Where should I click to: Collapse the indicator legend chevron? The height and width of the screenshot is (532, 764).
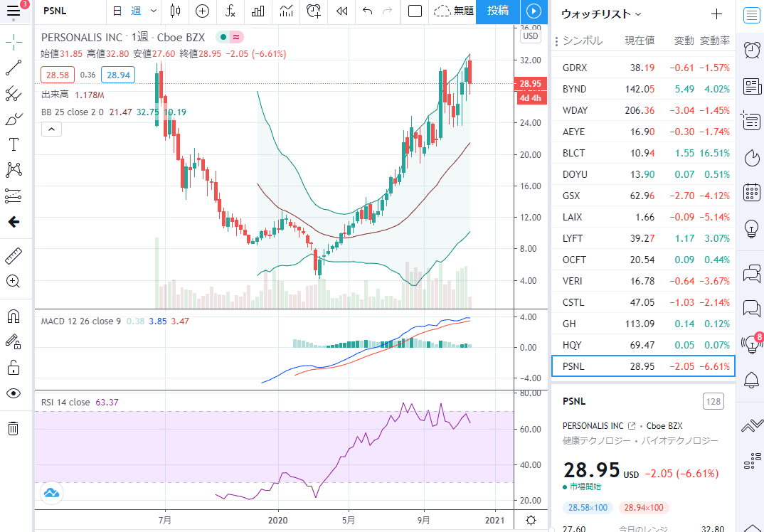pos(51,129)
